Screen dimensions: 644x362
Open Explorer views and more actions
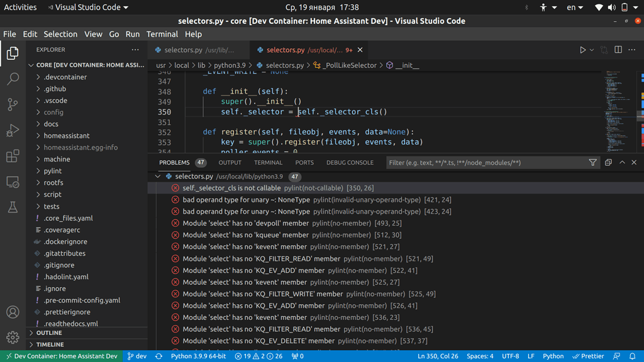[135, 49]
